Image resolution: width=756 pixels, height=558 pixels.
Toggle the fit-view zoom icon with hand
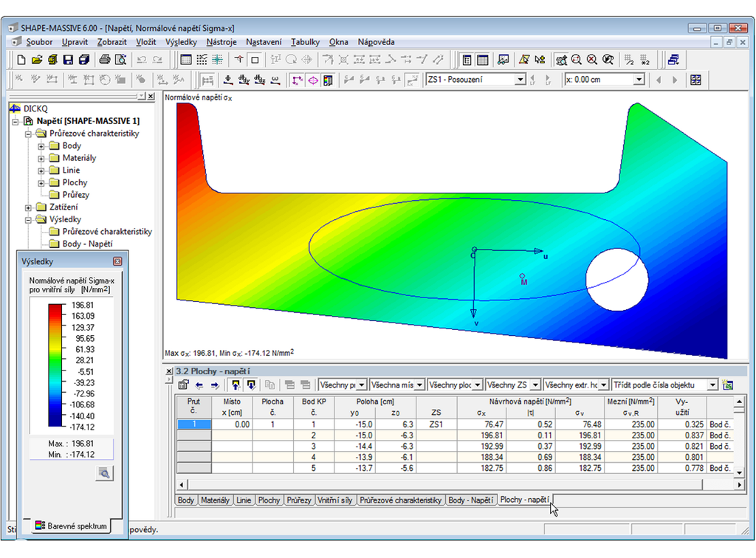point(561,60)
